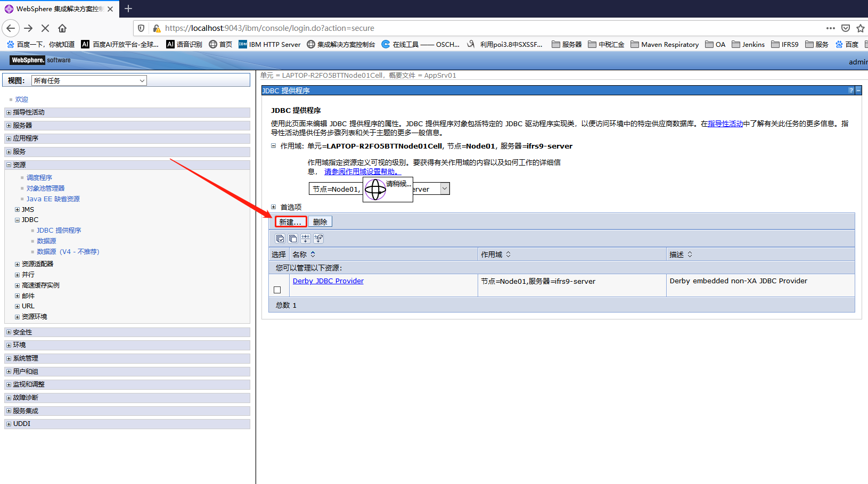
Task: Open the show filter function icon
Action: (305, 238)
